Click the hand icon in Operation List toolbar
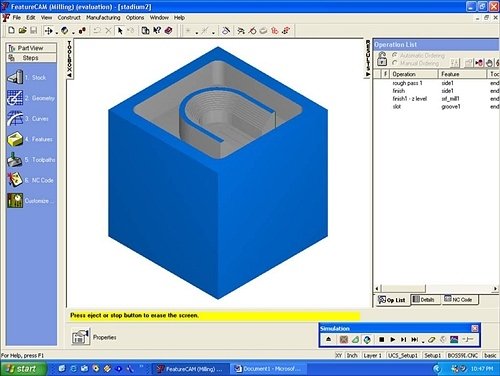The image size is (500, 376). [x=489, y=63]
